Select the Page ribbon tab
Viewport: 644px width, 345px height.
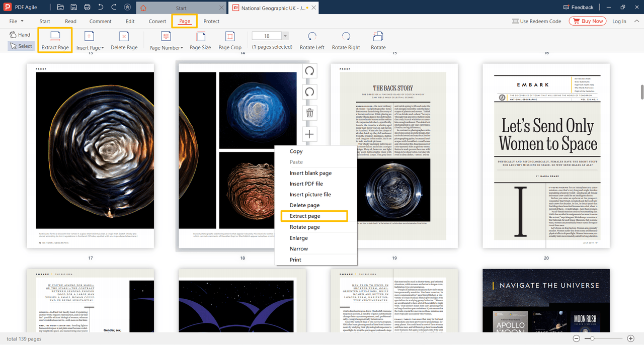(x=185, y=21)
